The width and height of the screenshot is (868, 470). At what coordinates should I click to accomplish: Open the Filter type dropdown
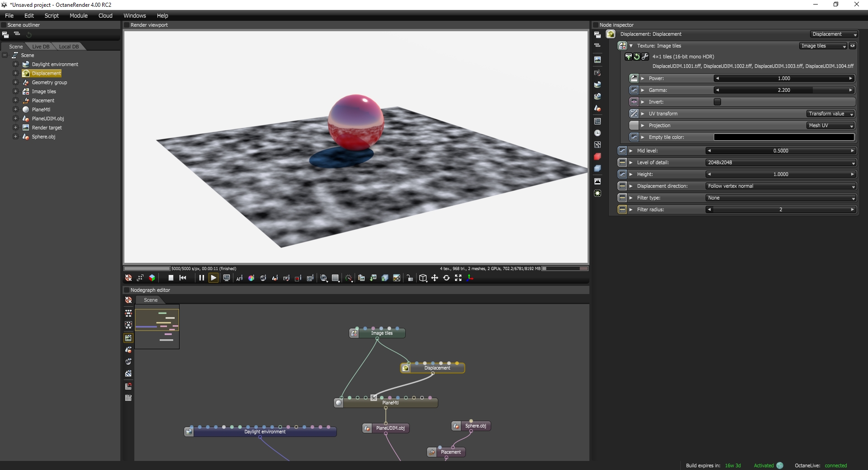(x=781, y=198)
